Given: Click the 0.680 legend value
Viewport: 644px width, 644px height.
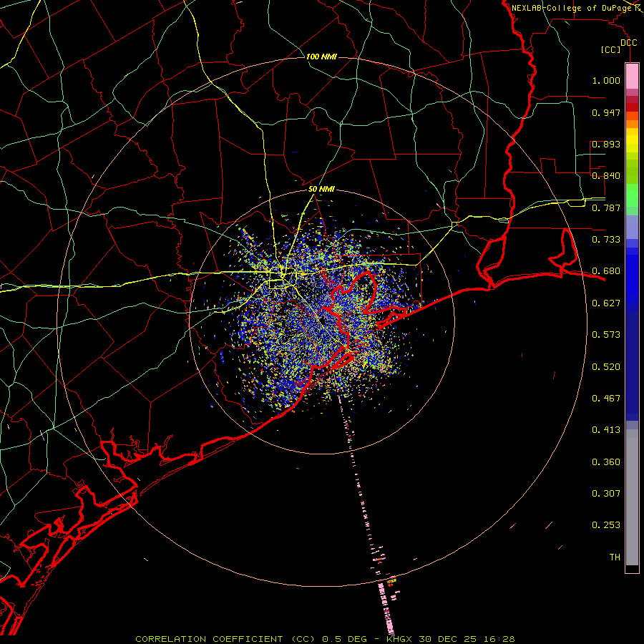Looking at the screenshot, I should (x=606, y=271).
